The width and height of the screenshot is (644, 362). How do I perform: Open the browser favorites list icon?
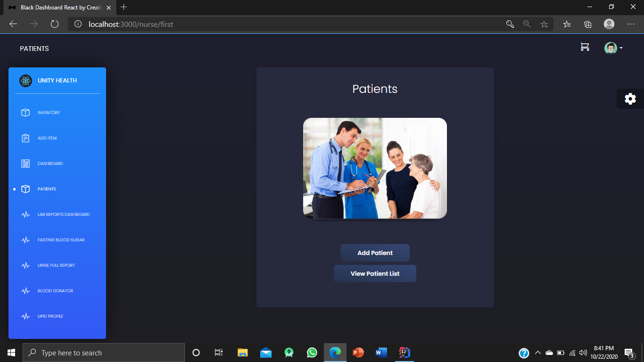point(567,24)
